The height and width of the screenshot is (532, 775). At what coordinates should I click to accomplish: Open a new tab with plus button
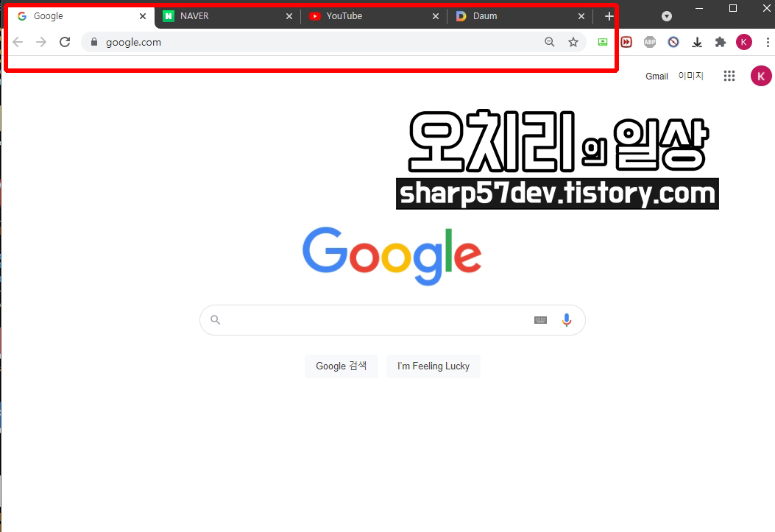(x=609, y=16)
